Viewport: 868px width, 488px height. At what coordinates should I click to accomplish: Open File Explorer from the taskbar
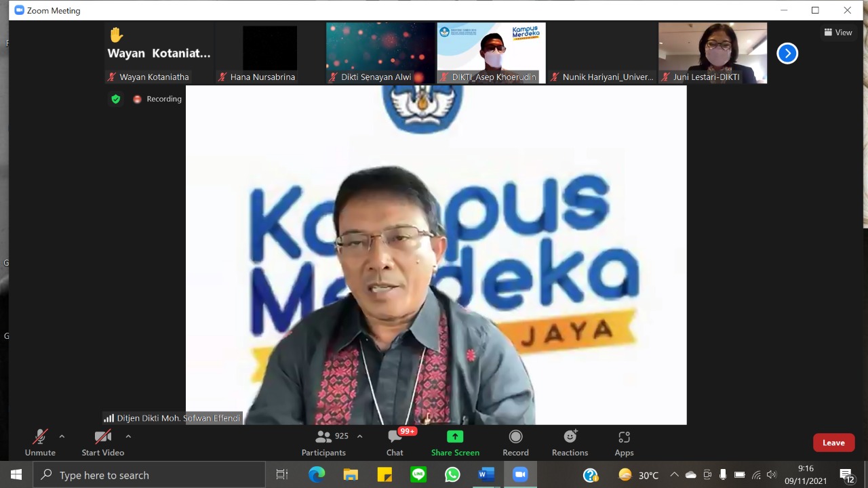[351, 475]
